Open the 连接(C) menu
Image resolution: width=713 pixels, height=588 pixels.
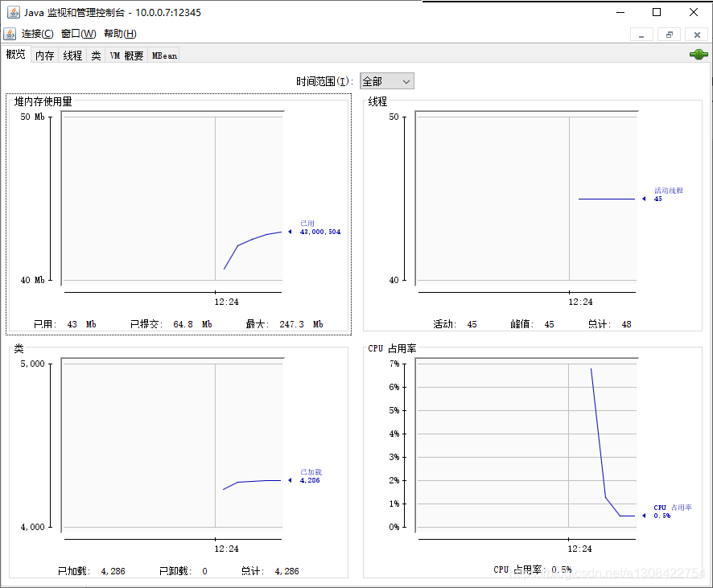point(37,34)
